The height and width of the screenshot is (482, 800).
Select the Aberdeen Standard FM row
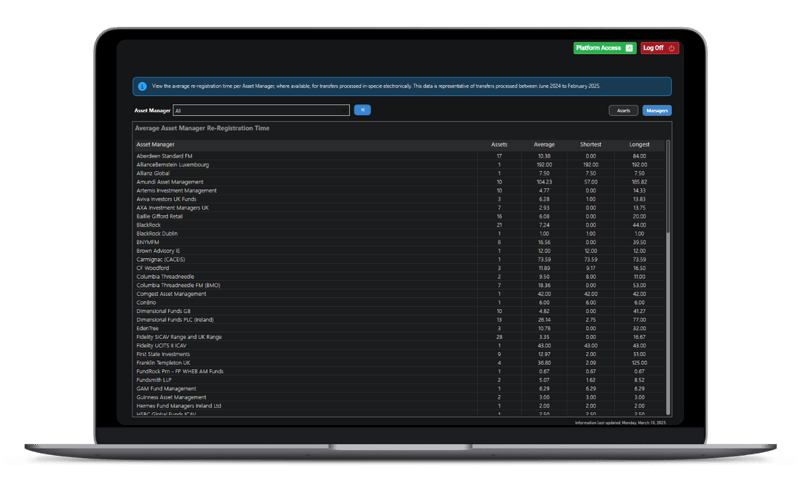click(400, 156)
